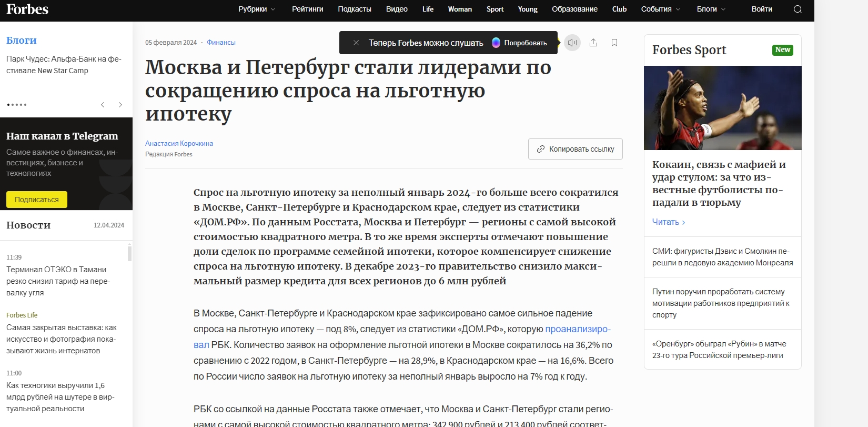Click the Forbes logo

point(27,9)
